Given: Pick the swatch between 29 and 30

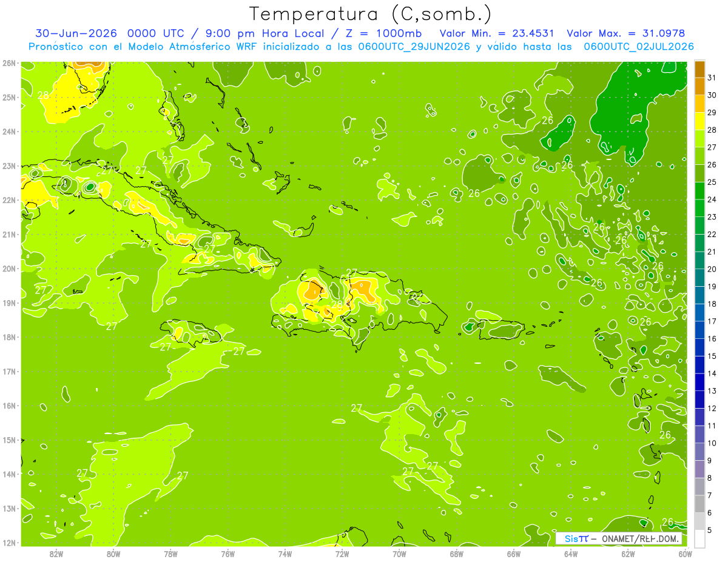Looking at the screenshot, I should 699,104.
